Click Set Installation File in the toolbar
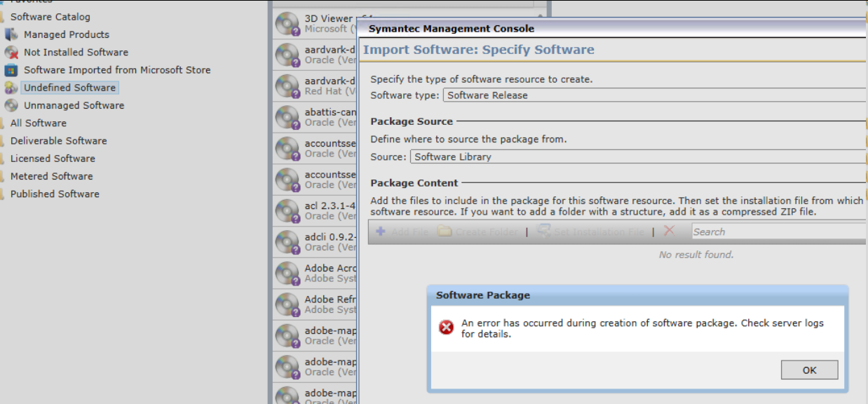868x404 pixels. click(590, 231)
